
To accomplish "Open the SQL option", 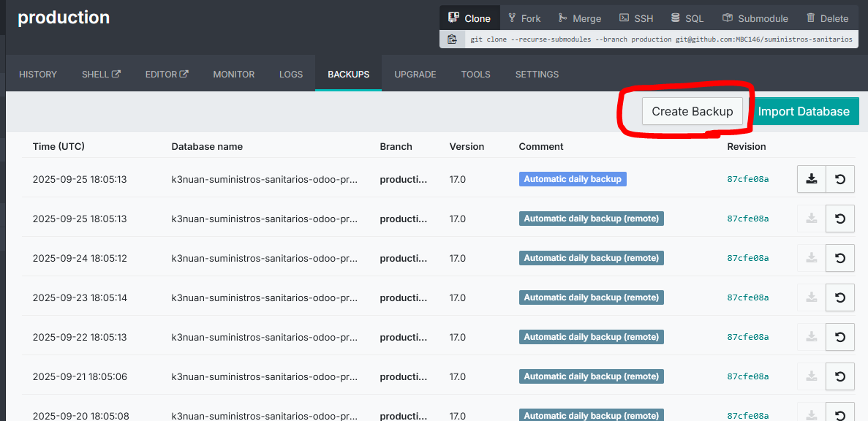I will 687,18.
